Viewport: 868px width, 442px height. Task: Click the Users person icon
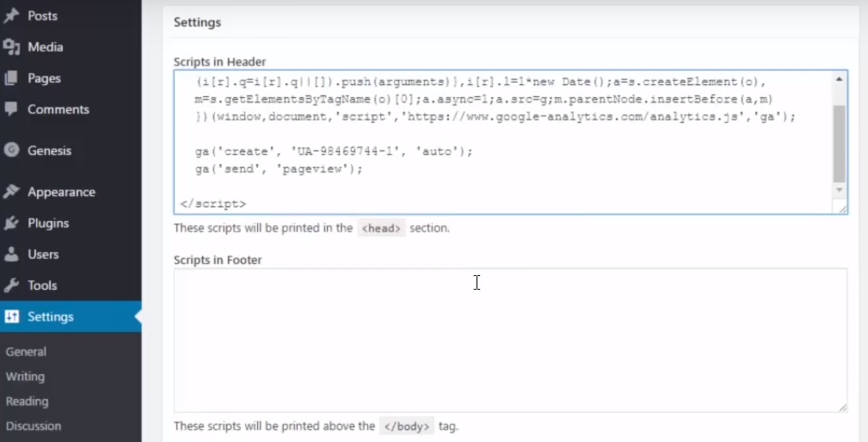11,254
